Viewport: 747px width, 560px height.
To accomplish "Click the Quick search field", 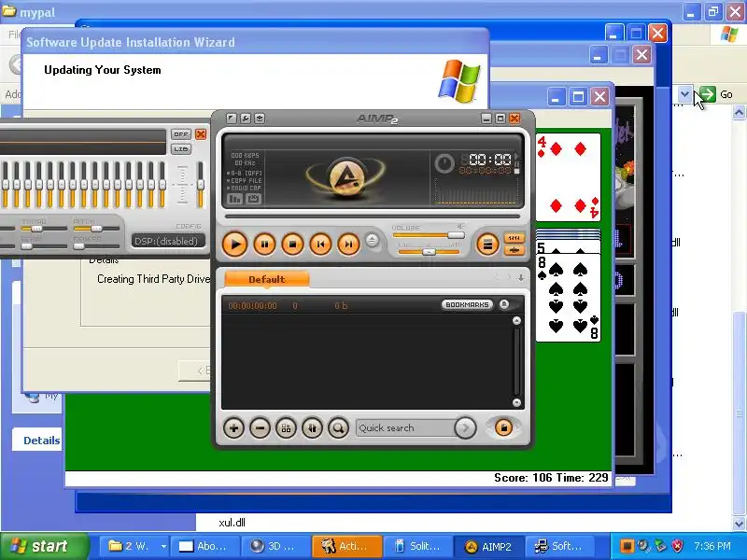I will [405, 428].
